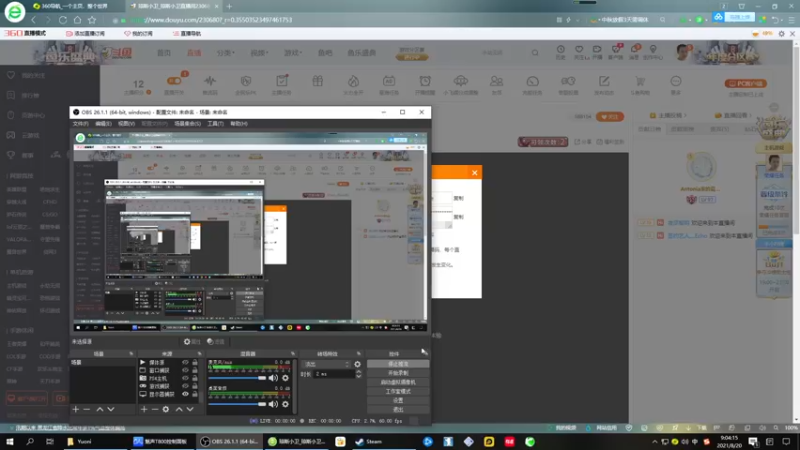Image resolution: width=800 pixels, height=450 pixels.
Task: Add a new scene with the plus icon in OBS Scenes panel
Action: click(76, 409)
